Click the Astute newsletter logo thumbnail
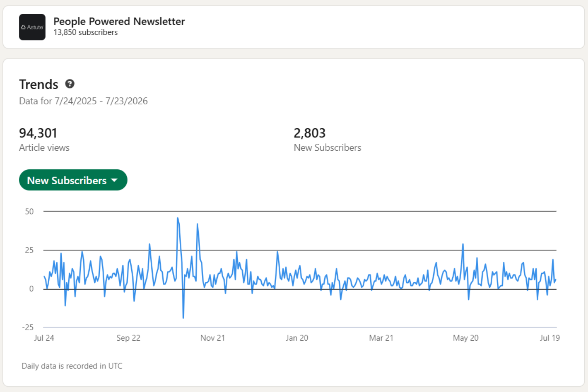Screen dimensions: 588x392 (32, 27)
